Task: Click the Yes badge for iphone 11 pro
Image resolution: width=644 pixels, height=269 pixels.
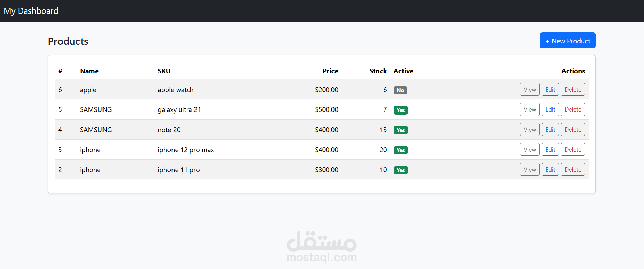Action: pyautogui.click(x=401, y=170)
